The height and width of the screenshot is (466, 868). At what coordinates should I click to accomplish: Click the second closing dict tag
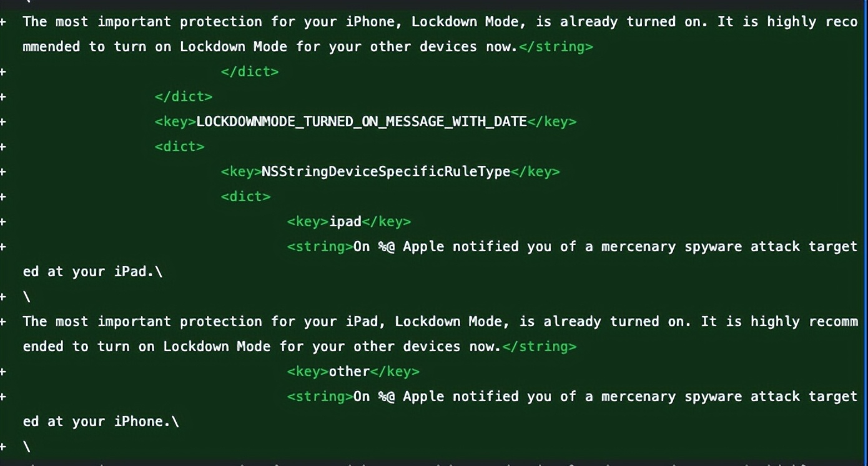(184, 96)
